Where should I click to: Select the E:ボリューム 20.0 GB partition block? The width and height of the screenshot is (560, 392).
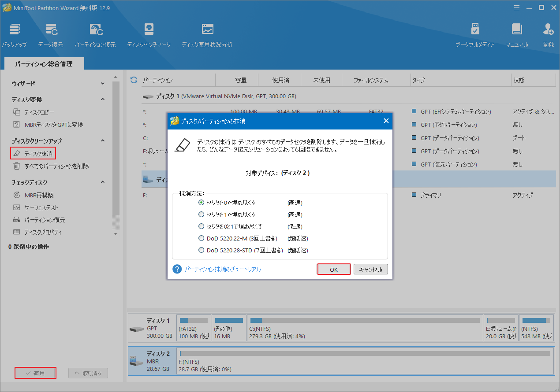point(501,328)
